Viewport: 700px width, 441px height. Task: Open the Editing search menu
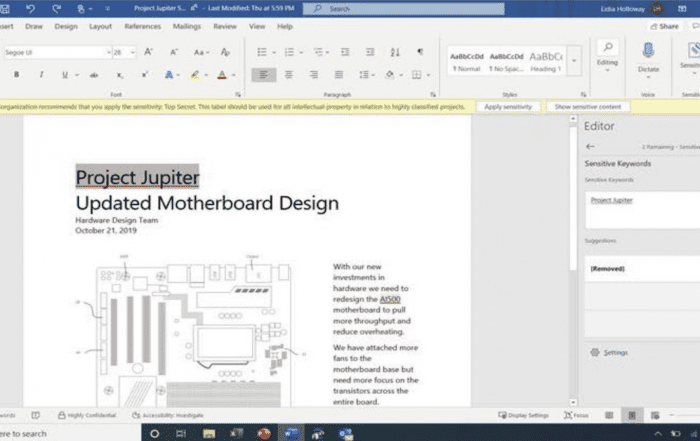click(x=608, y=58)
